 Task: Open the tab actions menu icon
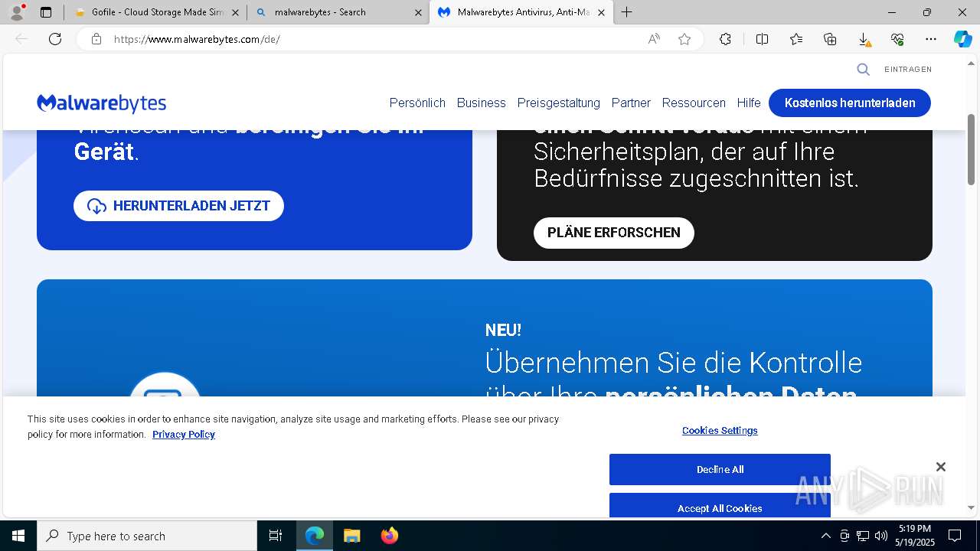[x=46, y=12]
